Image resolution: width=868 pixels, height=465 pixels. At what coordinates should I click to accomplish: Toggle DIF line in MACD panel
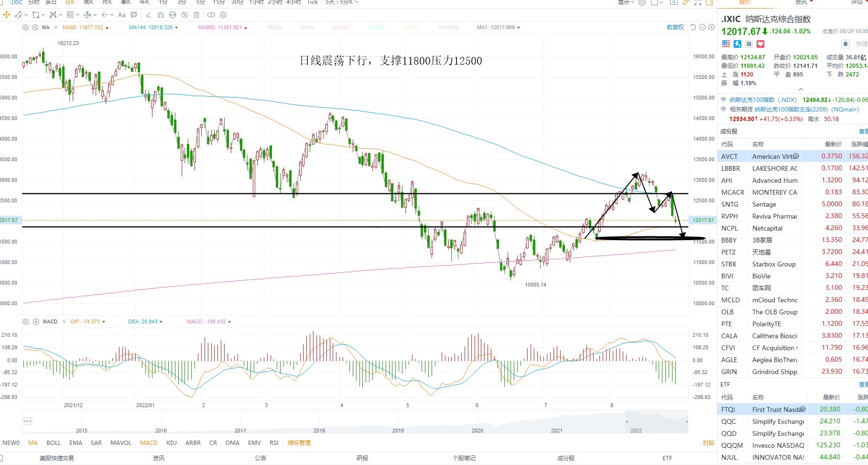pyautogui.click(x=88, y=321)
